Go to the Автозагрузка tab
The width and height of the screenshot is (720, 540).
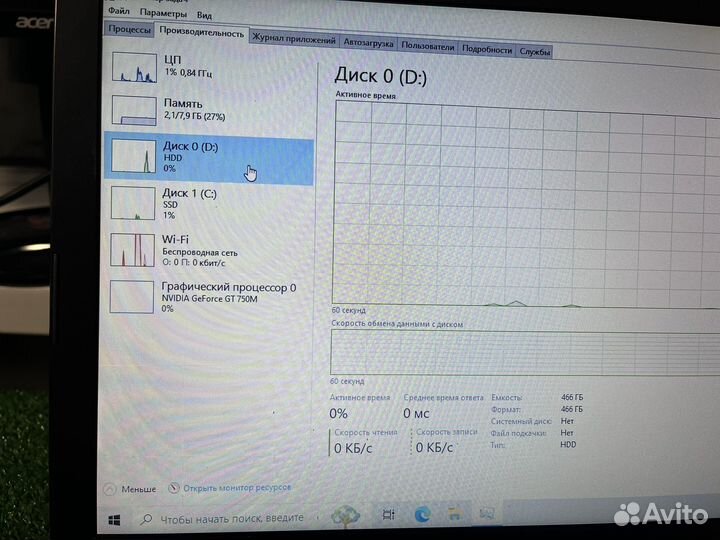368,43
